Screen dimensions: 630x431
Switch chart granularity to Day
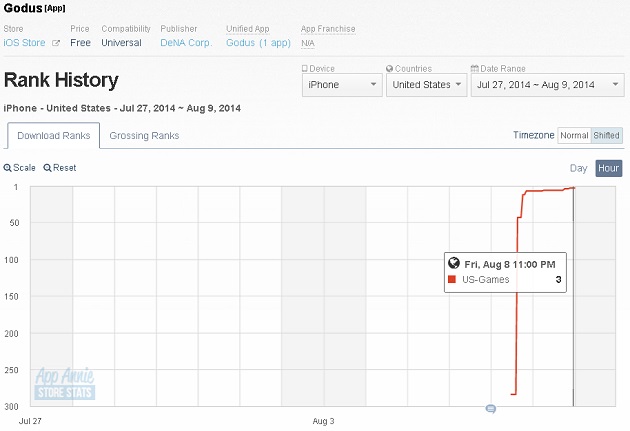point(579,168)
